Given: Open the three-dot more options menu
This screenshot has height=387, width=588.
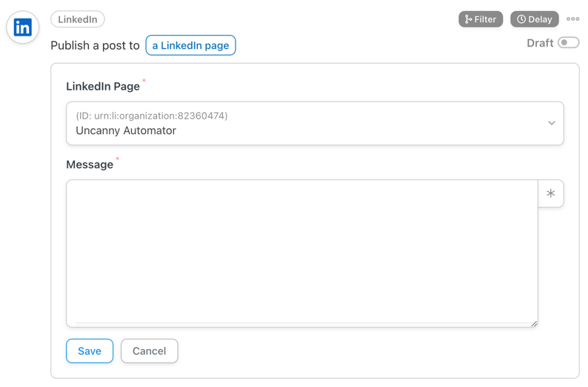Looking at the screenshot, I should point(572,19).
